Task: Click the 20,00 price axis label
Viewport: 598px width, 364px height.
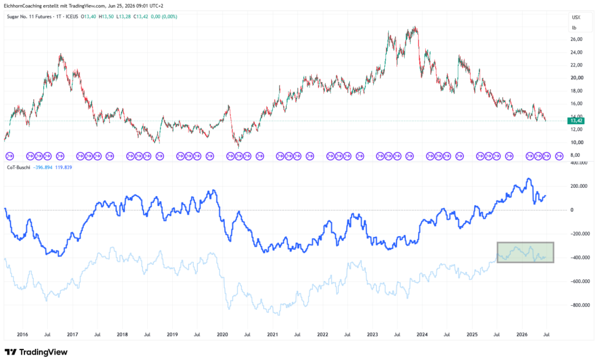Action: (x=576, y=78)
